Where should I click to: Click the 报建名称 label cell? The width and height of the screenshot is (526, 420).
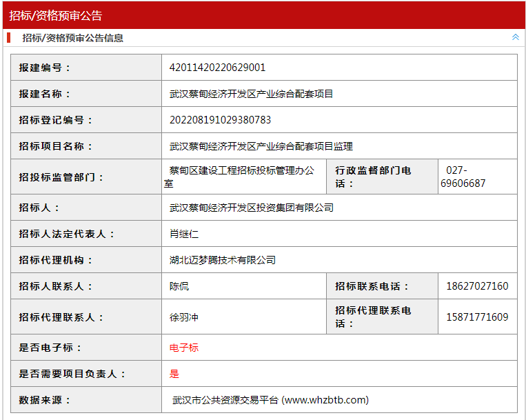click(x=86, y=94)
